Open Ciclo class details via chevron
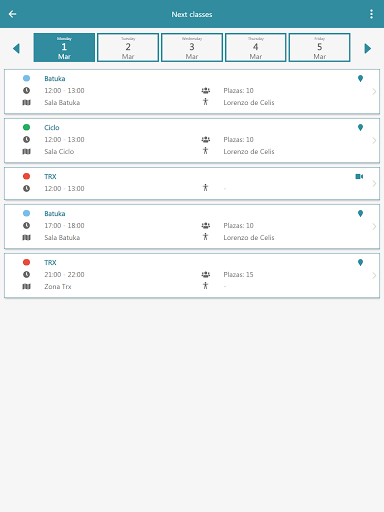This screenshot has height=512, width=384. (374, 141)
